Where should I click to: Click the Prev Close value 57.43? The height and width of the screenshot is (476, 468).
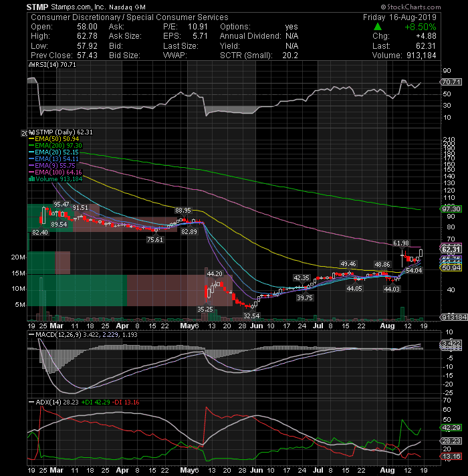tap(87, 55)
